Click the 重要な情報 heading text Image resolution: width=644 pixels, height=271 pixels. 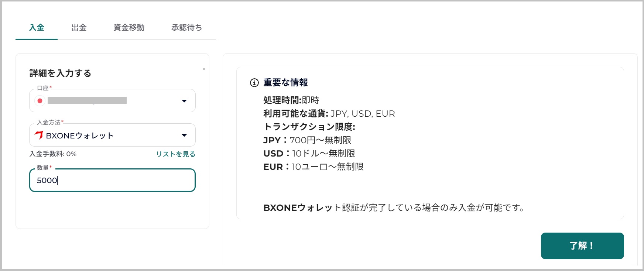coord(285,83)
